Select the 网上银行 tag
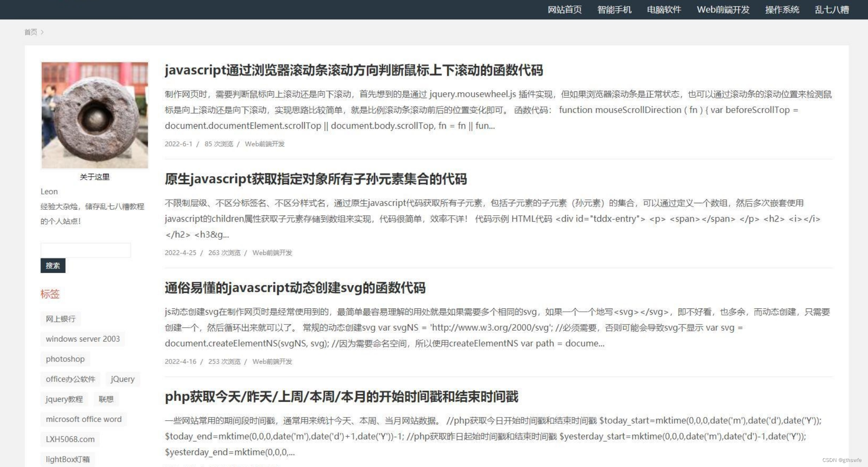This screenshot has height=467, width=868. (x=61, y=319)
